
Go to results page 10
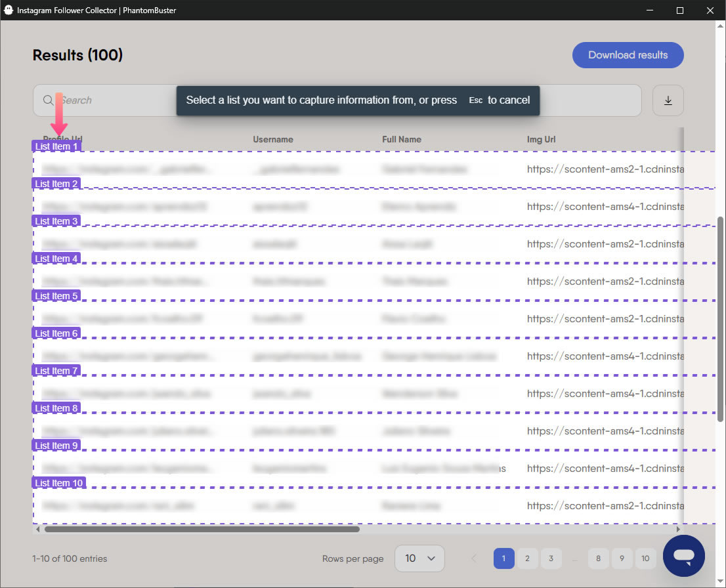tap(645, 558)
